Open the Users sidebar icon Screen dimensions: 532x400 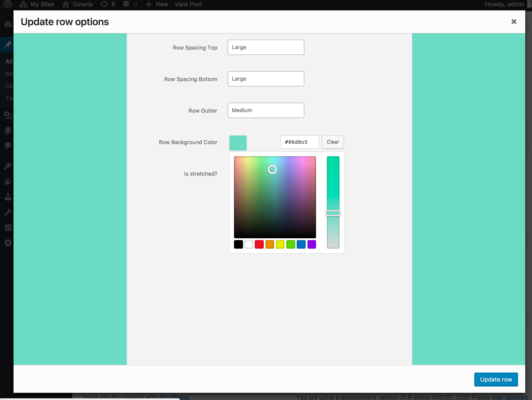[x=8, y=197]
